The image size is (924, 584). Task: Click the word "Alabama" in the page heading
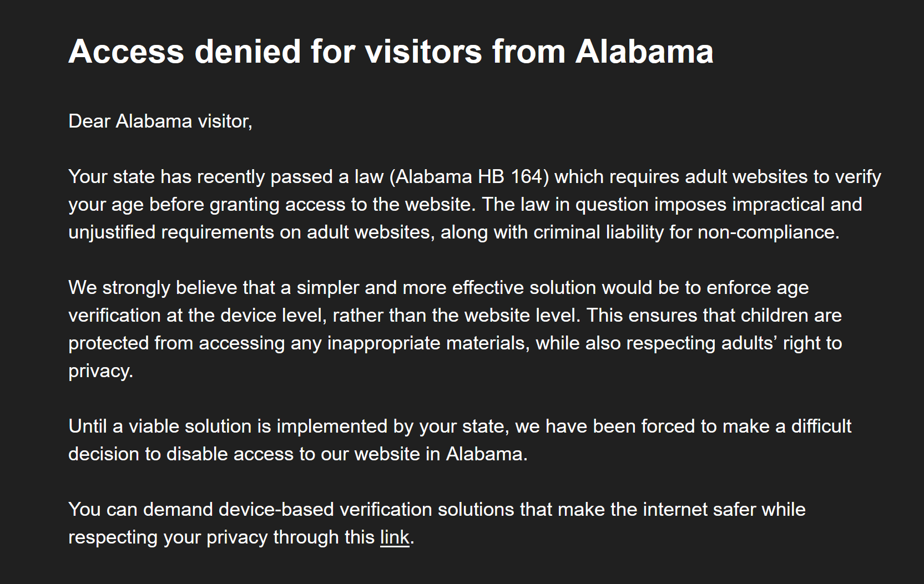pyautogui.click(x=644, y=52)
